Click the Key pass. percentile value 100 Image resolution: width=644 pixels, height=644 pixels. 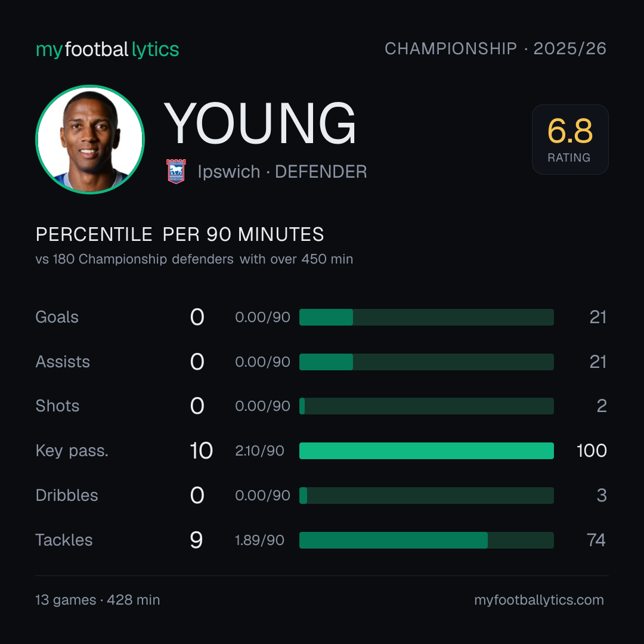[x=592, y=451]
